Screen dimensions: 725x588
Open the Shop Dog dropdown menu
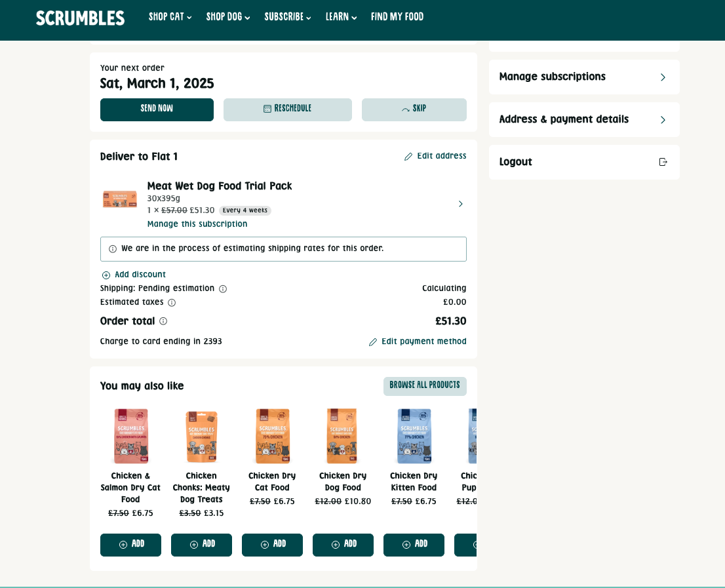click(228, 17)
